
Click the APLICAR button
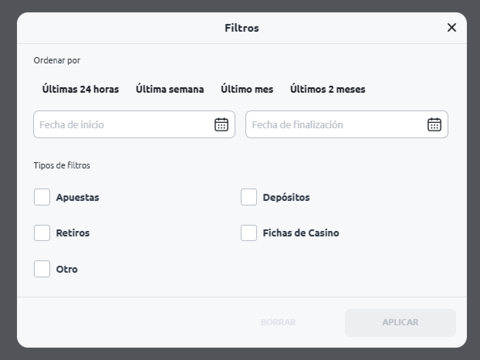400,322
